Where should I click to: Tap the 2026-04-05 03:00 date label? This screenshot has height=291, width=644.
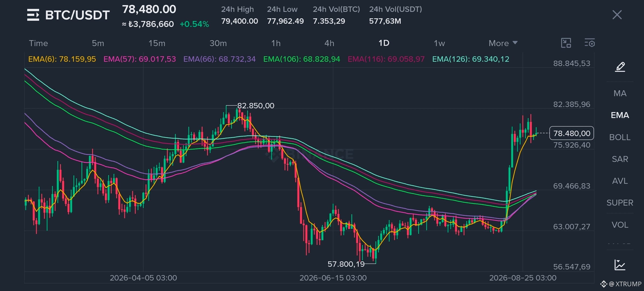pyautogui.click(x=143, y=278)
